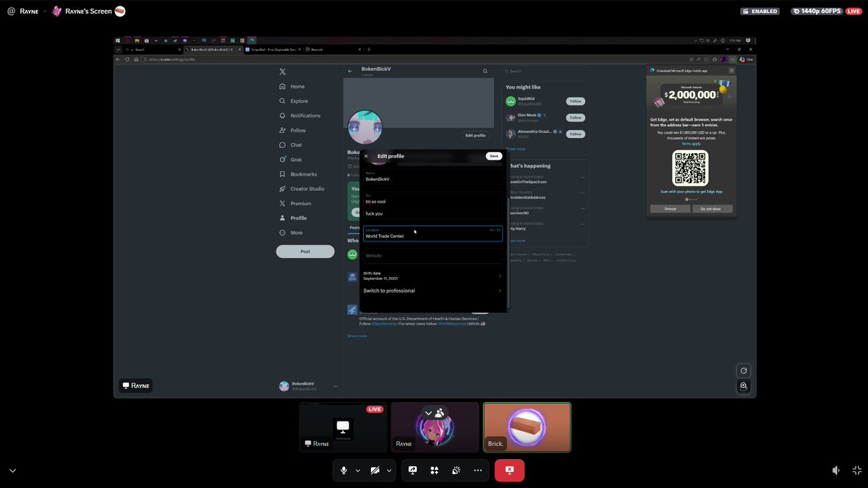Open the activities icon in call bar
The height and width of the screenshot is (488, 868).
tap(434, 470)
